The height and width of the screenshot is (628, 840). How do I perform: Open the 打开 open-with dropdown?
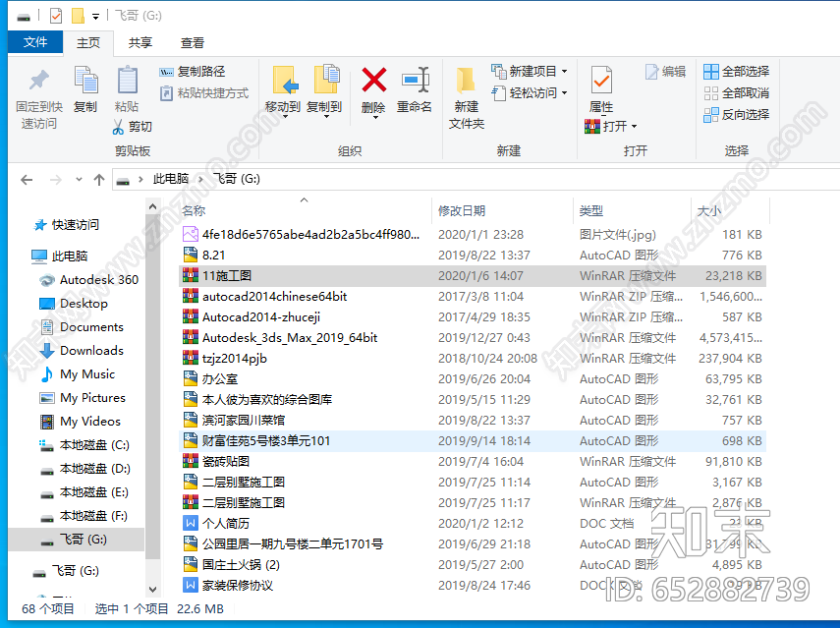[635, 127]
